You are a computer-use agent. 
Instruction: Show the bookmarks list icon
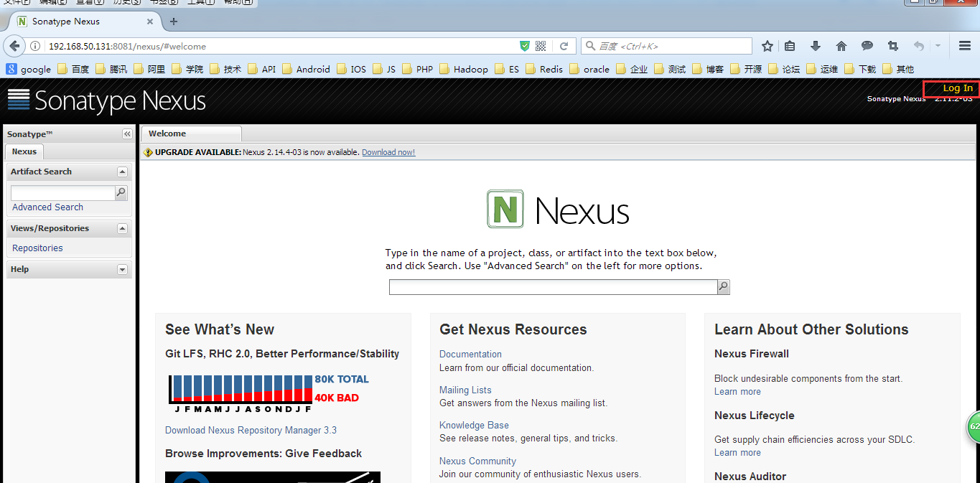tap(790, 46)
